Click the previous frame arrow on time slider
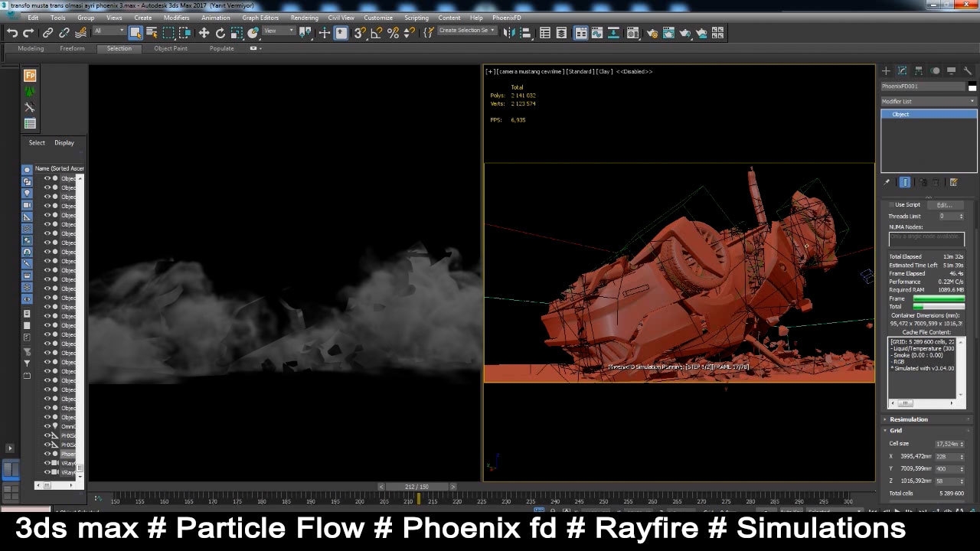Screen dimensions: 980x551 point(381,487)
